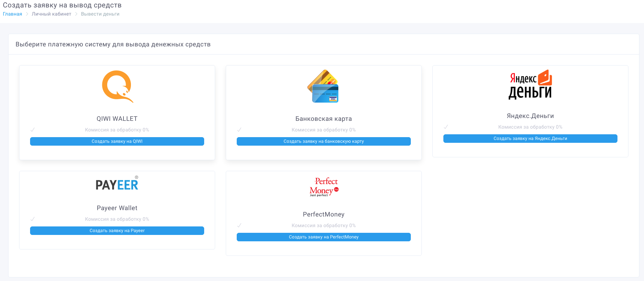Click Вывести деньги breadcrumb
The image size is (644, 281).
[100, 14]
